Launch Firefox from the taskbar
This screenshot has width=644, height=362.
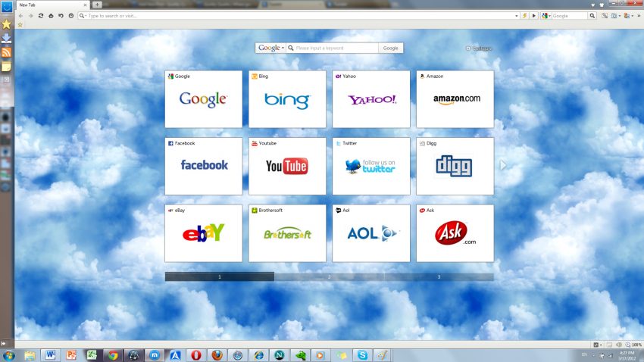217,355
